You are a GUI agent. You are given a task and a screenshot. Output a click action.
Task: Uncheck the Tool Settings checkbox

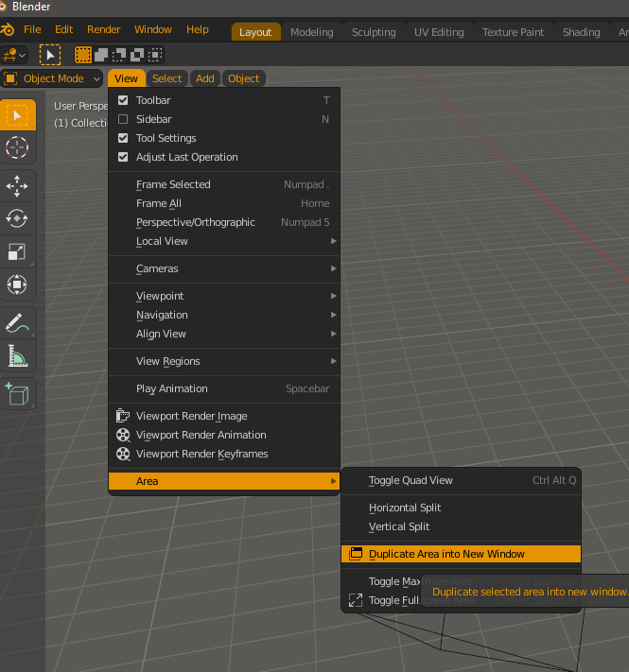tap(123, 138)
